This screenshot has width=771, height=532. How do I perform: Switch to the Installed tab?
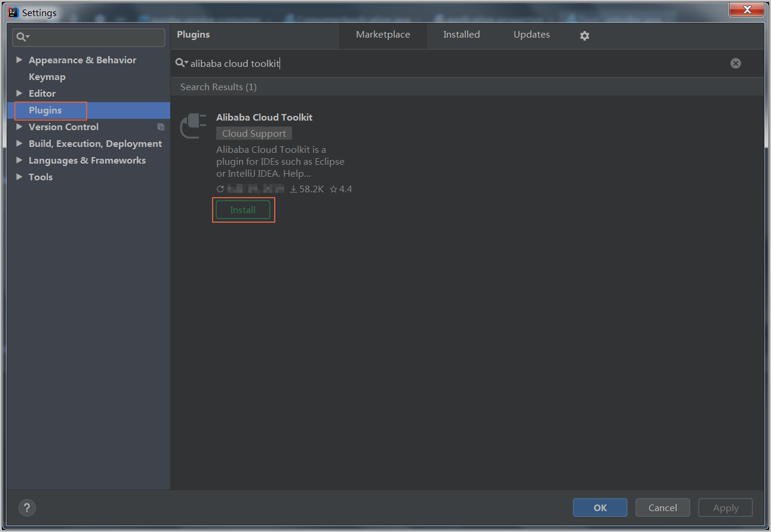pos(461,35)
